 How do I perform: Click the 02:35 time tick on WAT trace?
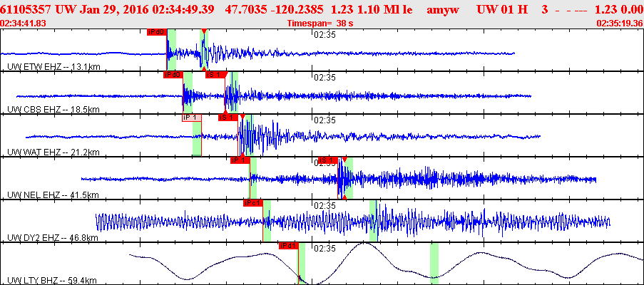coord(325,120)
